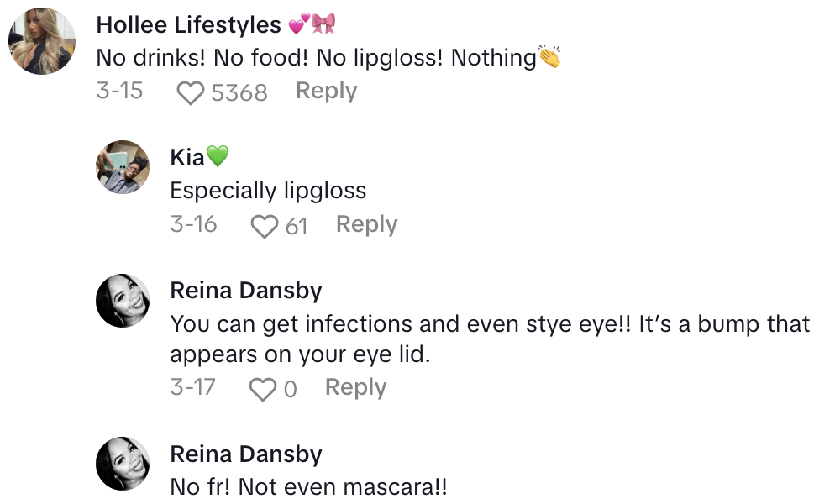Click the 61 likes count
835x504 pixels.
coord(297,226)
